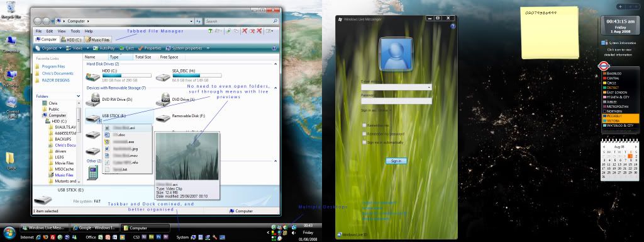The image size is (644, 242).
Task: Open the File menu
Action: tap(38, 31)
